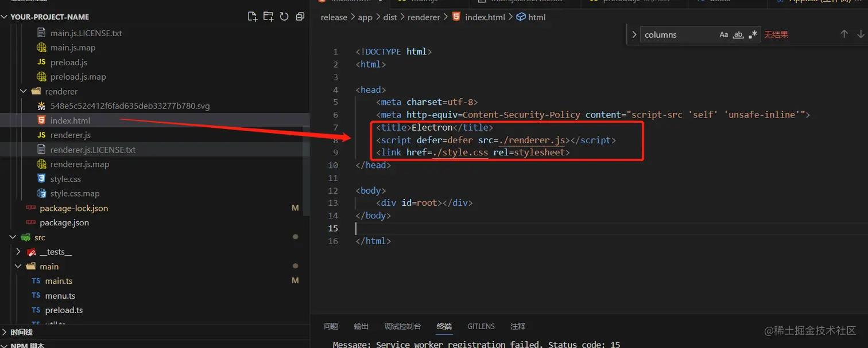Image resolution: width=868 pixels, height=348 pixels.
Task: Switch to the 输出 (Output) panel tab
Action: pyautogui.click(x=362, y=326)
